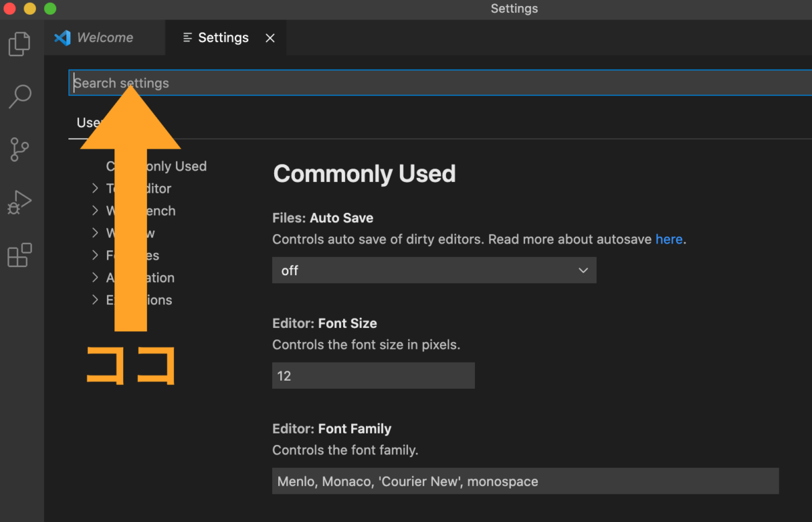Click the autosave documentation 'here' link
Viewport: 812px width, 522px height.
(x=669, y=239)
